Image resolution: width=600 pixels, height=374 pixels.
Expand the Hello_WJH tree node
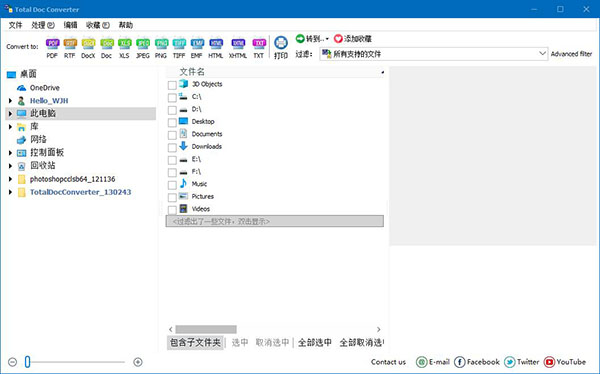[x=10, y=101]
